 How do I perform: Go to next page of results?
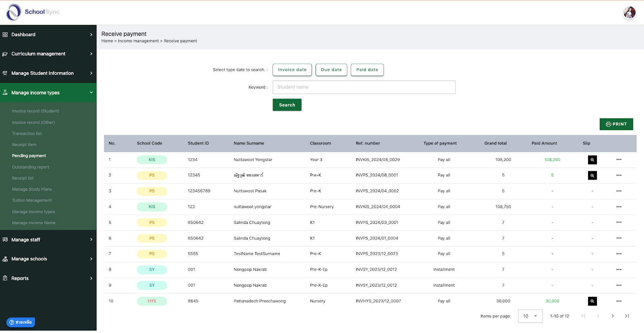click(613, 316)
